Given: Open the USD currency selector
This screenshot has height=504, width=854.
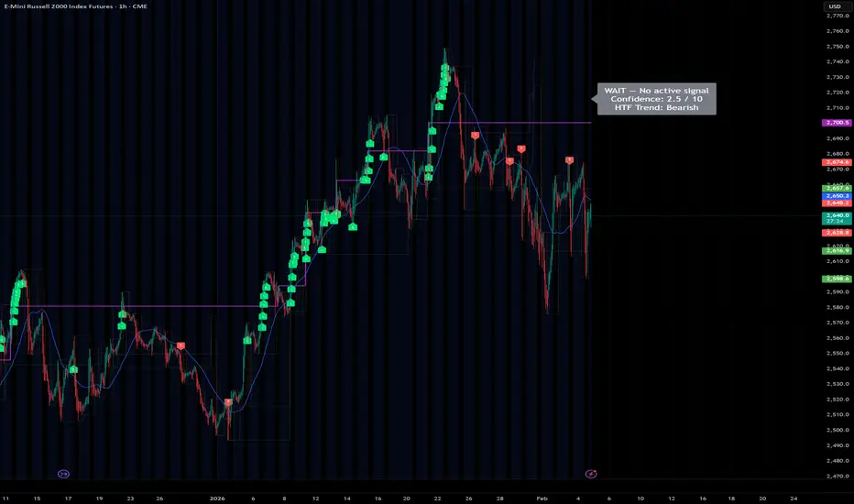Looking at the screenshot, I should [x=835, y=6].
